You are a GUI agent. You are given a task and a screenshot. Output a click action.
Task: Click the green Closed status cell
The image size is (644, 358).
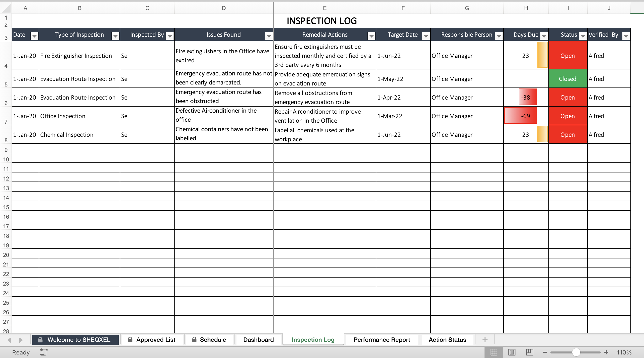tap(568, 79)
